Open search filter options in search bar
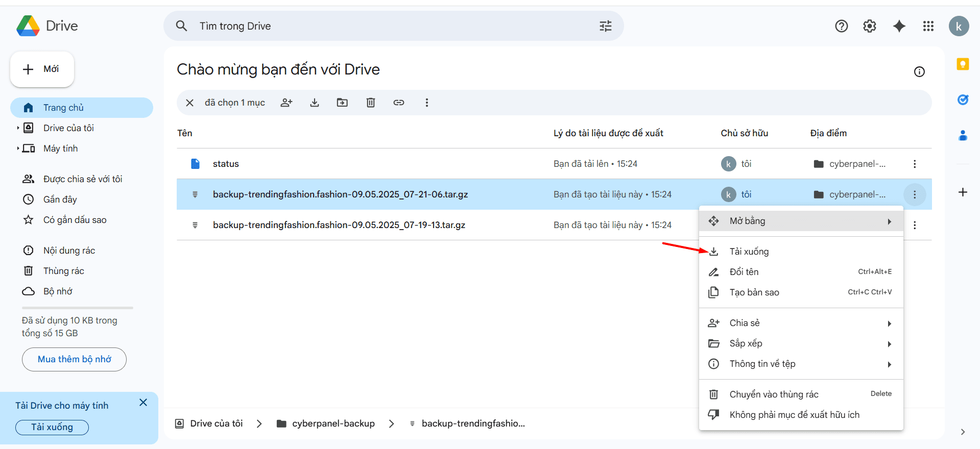Viewport: 980px width, 449px height. pyautogui.click(x=606, y=26)
